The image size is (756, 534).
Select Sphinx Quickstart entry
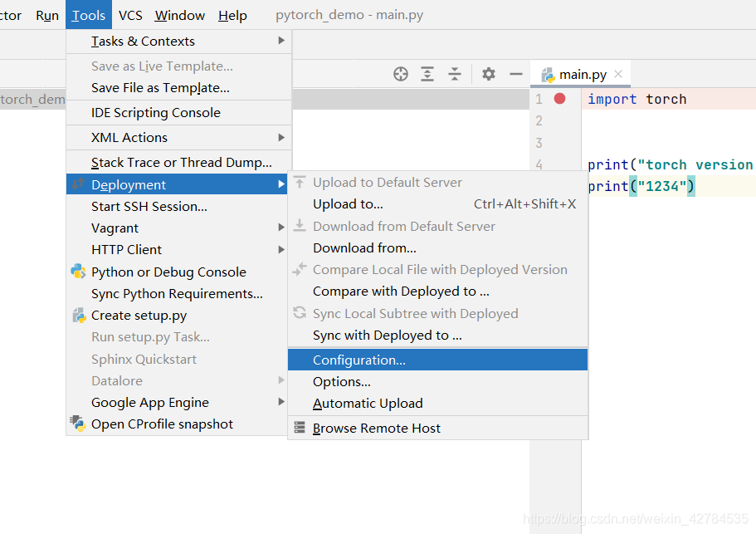pyautogui.click(x=177, y=360)
